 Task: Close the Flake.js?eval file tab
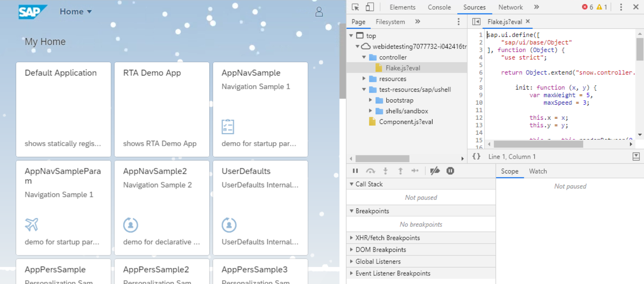528,21
